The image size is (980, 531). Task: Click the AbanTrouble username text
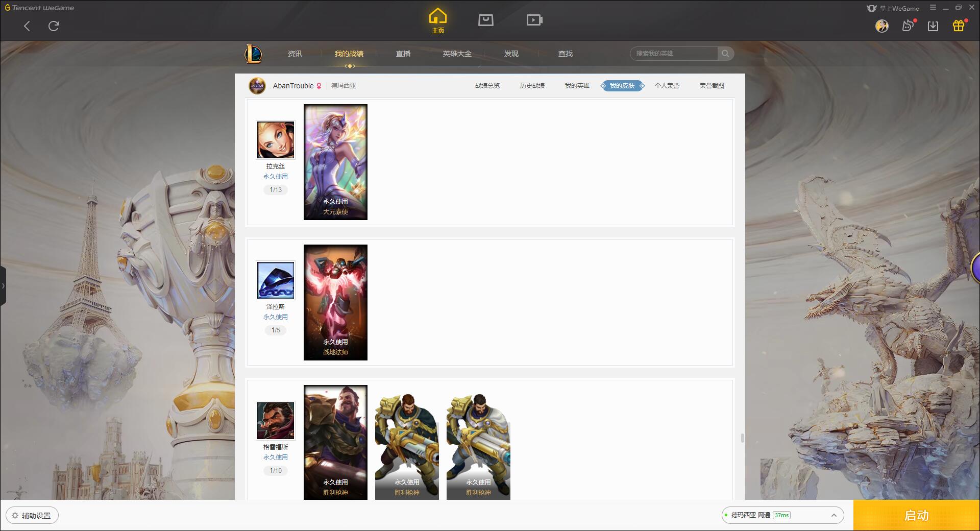[293, 86]
